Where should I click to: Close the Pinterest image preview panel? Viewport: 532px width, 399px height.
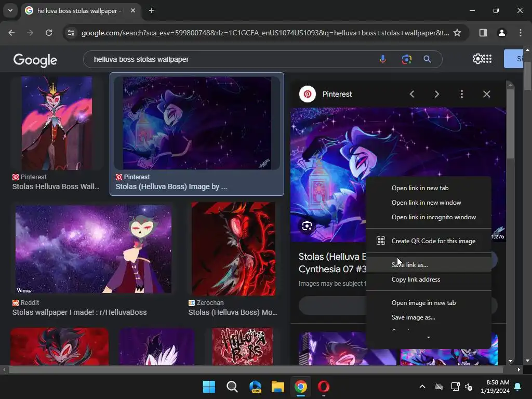point(486,94)
